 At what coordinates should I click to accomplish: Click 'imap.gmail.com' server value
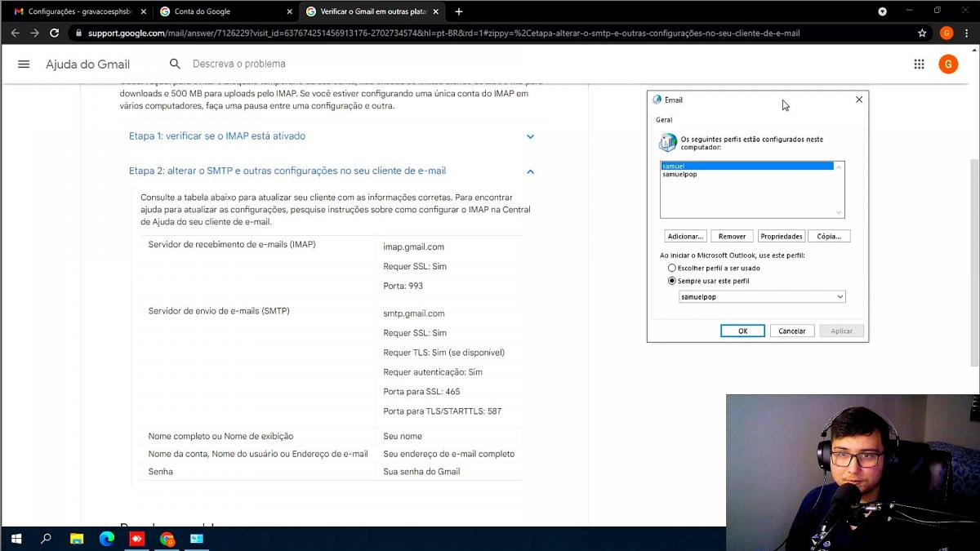pyautogui.click(x=413, y=247)
